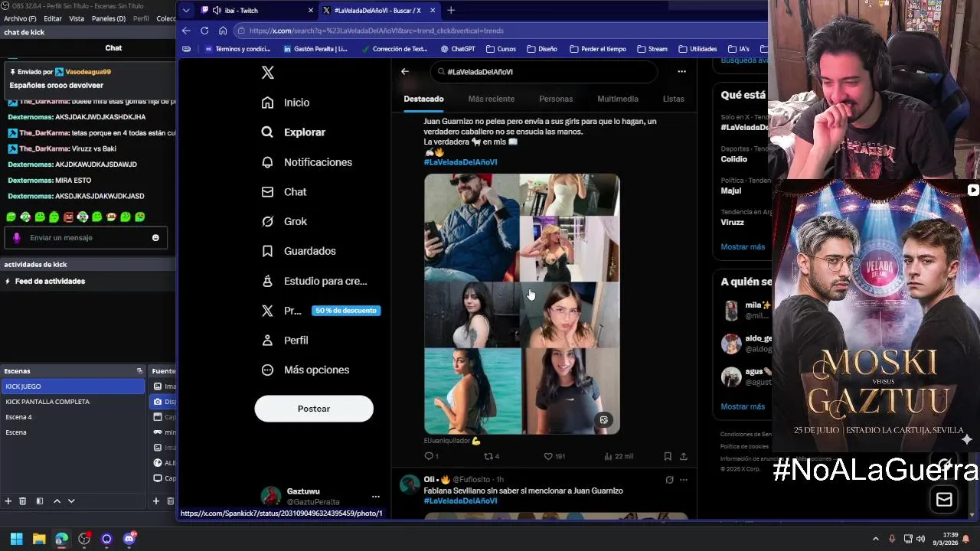Delete the selected OBS scene
This screenshot has height=551, width=980.
(x=23, y=501)
